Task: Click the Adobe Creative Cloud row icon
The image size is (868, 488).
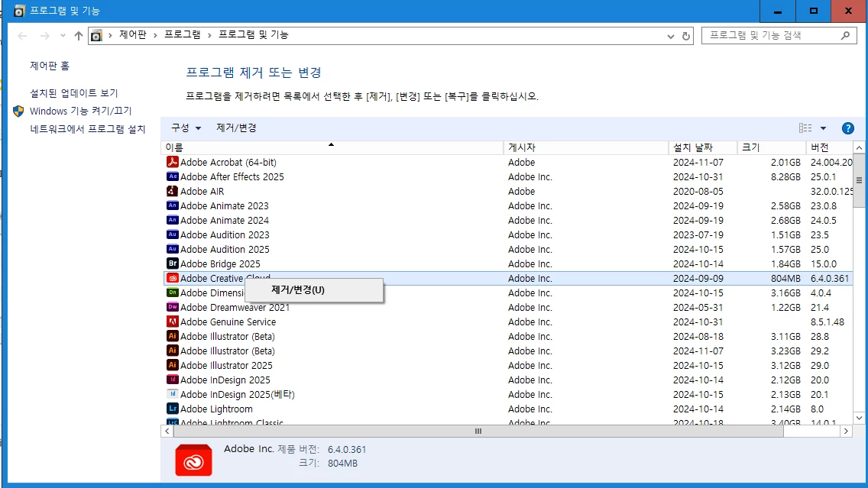Action: pos(172,278)
